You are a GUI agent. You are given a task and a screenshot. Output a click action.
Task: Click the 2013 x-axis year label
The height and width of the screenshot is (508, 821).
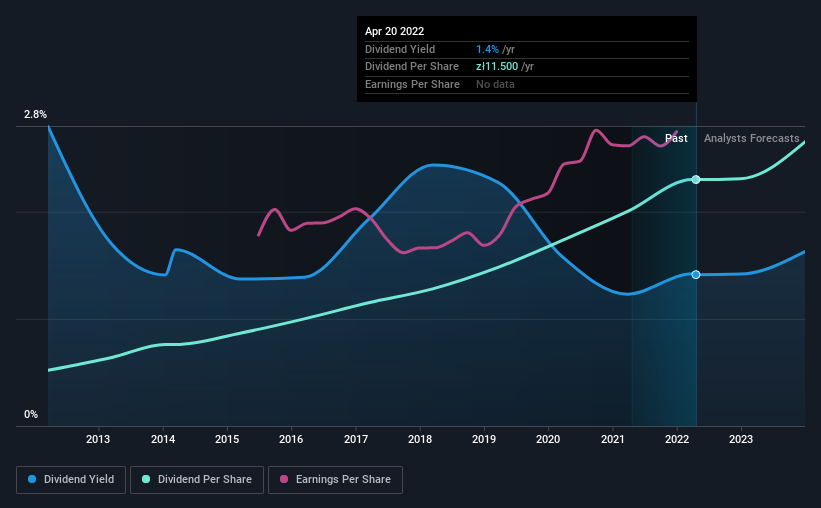tap(98, 439)
